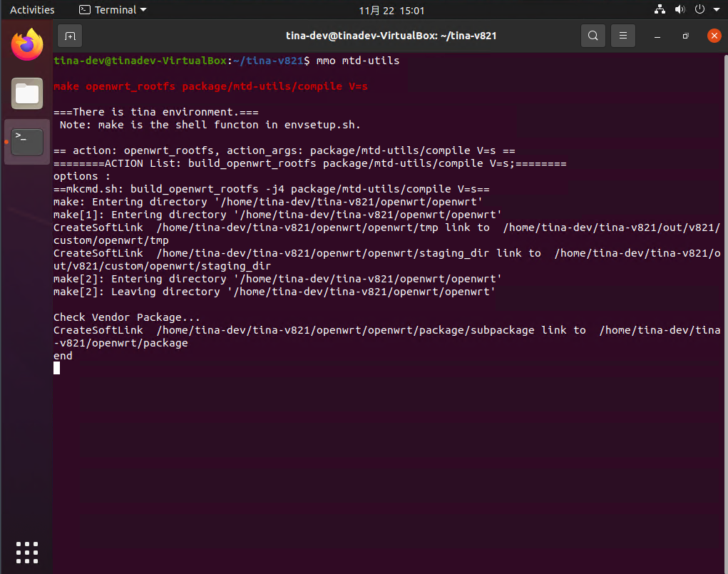Open the Terminal app menu dropdown
The image size is (728, 574).
coord(113,10)
